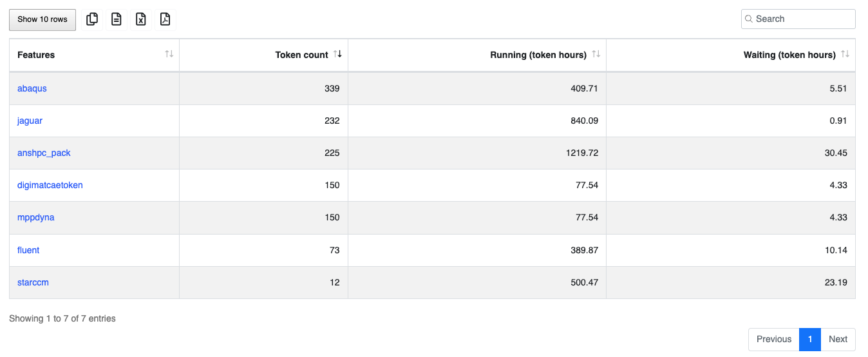Open the digimatcaetoken feature link
The width and height of the screenshot is (868, 357).
[50, 185]
